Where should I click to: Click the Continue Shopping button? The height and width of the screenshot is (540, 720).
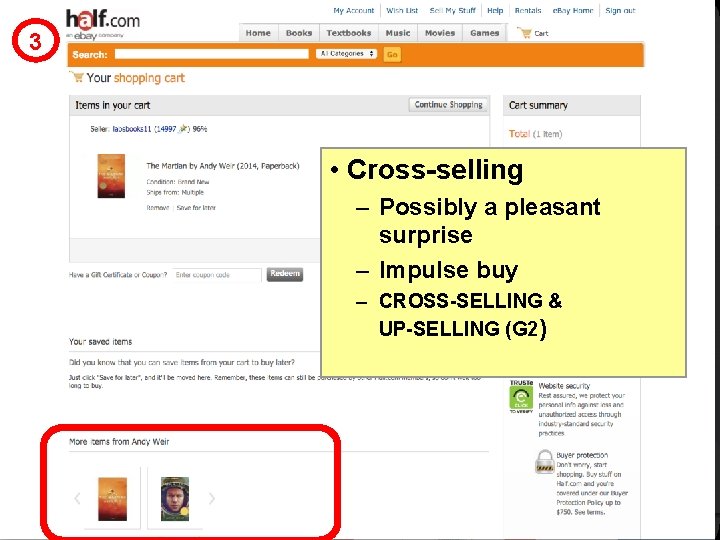[x=448, y=105]
